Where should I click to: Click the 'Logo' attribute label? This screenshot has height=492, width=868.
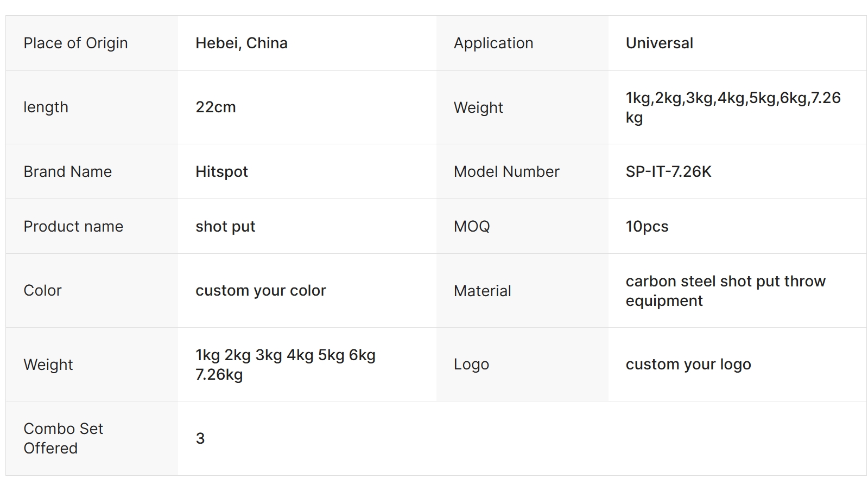click(x=471, y=365)
